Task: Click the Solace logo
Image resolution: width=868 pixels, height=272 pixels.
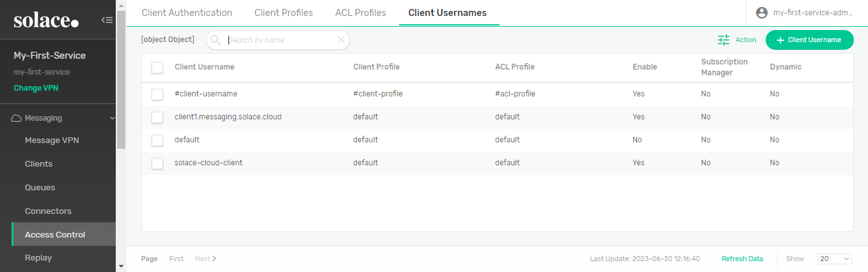Action: click(x=46, y=20)
